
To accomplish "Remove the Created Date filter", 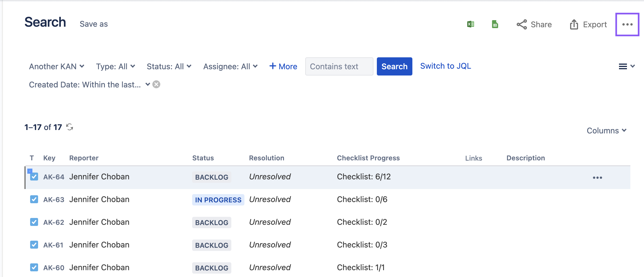I will tap(156, 85).
